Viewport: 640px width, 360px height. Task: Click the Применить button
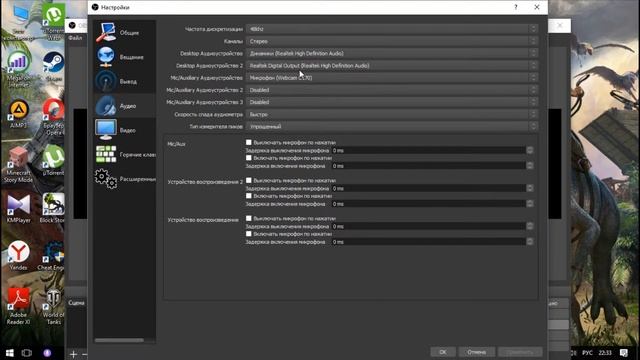[x=520, y=352]
